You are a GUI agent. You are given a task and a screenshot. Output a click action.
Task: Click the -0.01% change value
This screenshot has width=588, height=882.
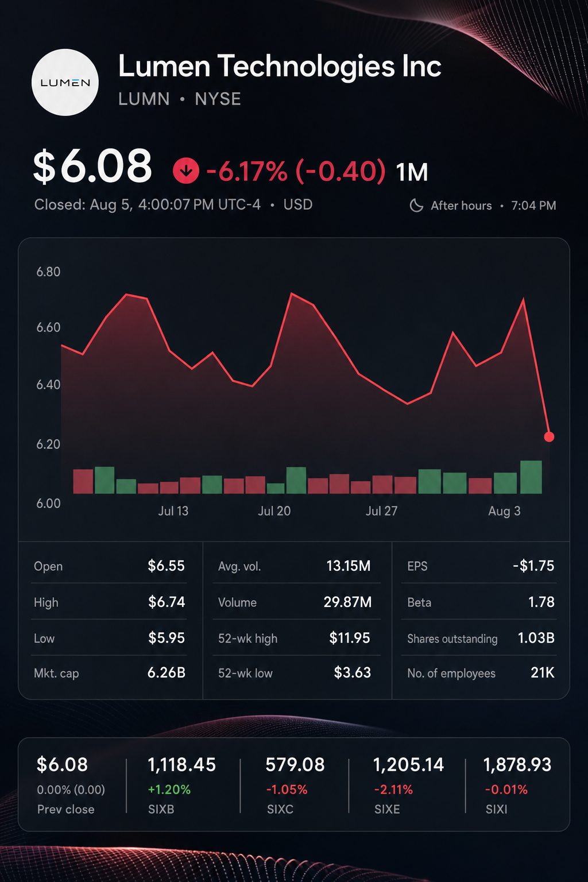[506, 790]
